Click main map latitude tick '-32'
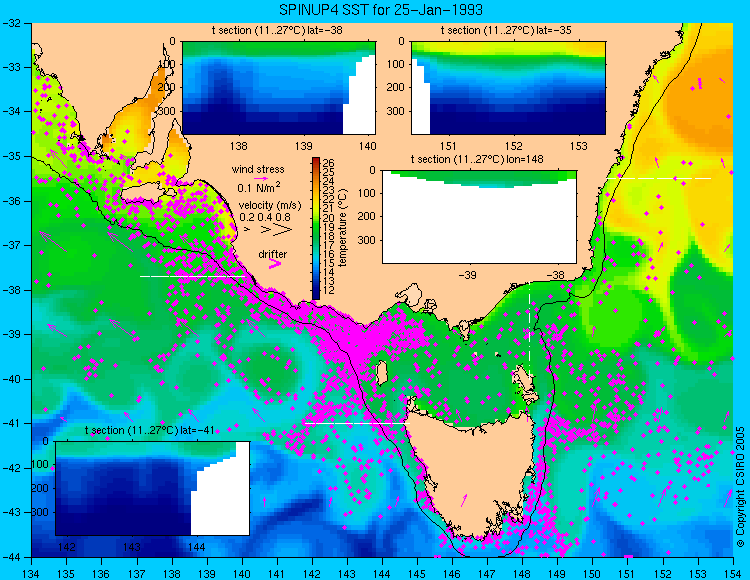 (11, 23)
